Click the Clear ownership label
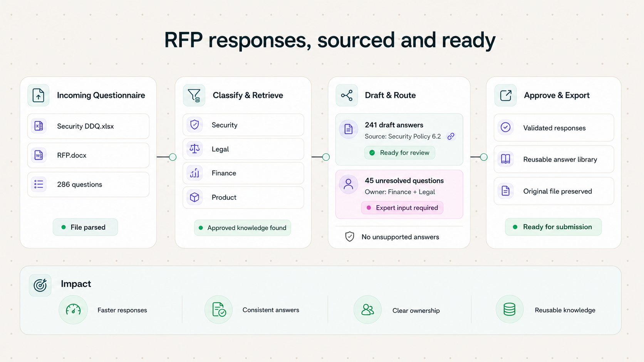This screenshot has width=644, height=362. 416,310
